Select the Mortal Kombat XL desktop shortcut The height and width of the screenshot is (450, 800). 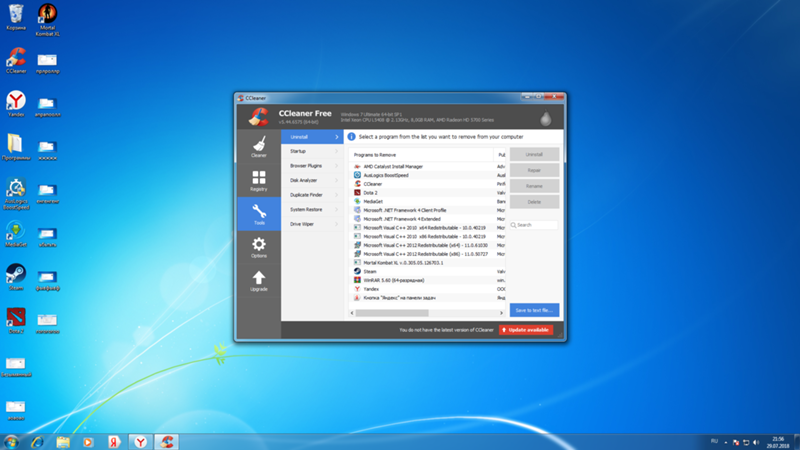pyautogui.click(x=47, y=20)
